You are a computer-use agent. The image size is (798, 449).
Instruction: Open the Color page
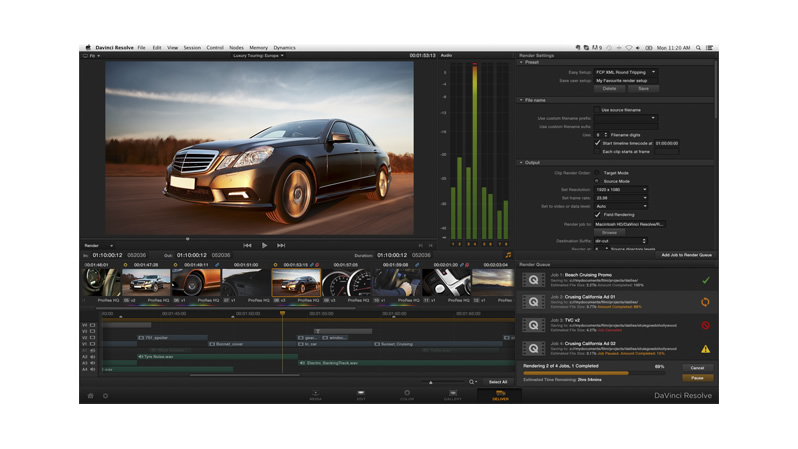(x=407, y=395)
